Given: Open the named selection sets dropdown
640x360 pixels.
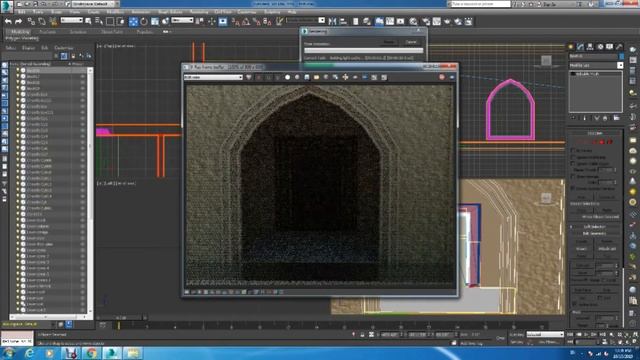Looking at the screenshot, I should [x=305, y=20].
